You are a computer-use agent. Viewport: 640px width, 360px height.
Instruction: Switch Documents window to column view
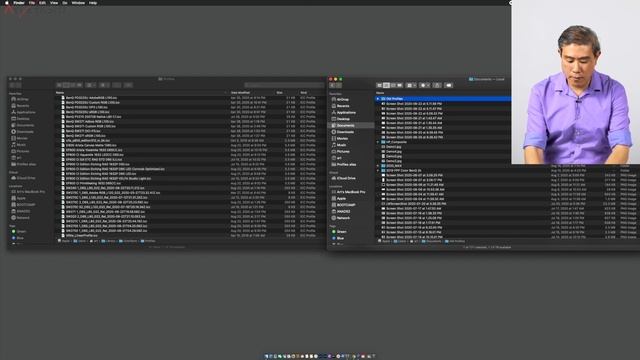click(x=393, y=85)
